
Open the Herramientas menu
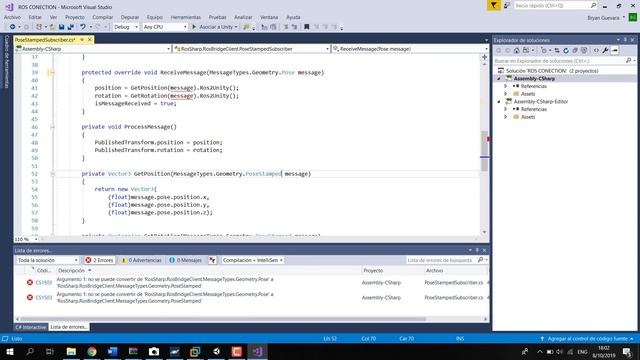pyautogui.click(x=186, y=17)
